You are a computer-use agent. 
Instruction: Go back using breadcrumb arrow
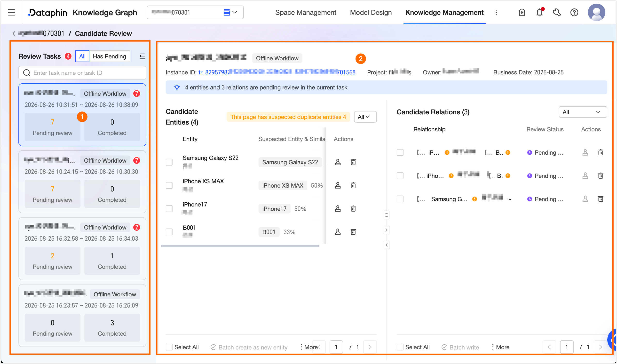coord(14,33)
